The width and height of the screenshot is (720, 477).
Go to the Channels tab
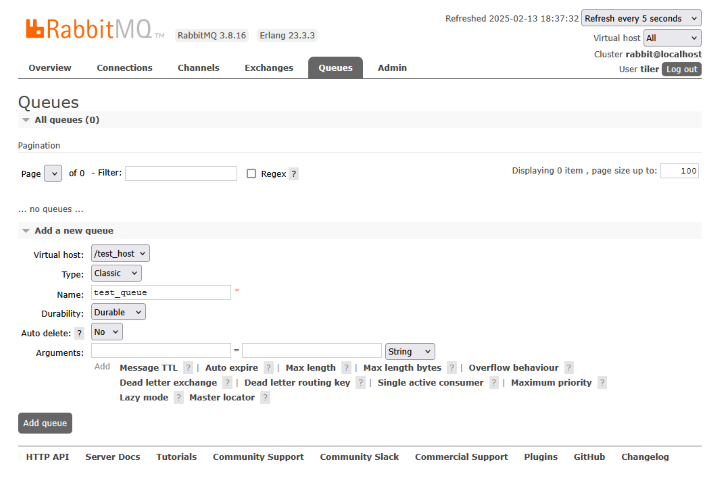[198, 68]
